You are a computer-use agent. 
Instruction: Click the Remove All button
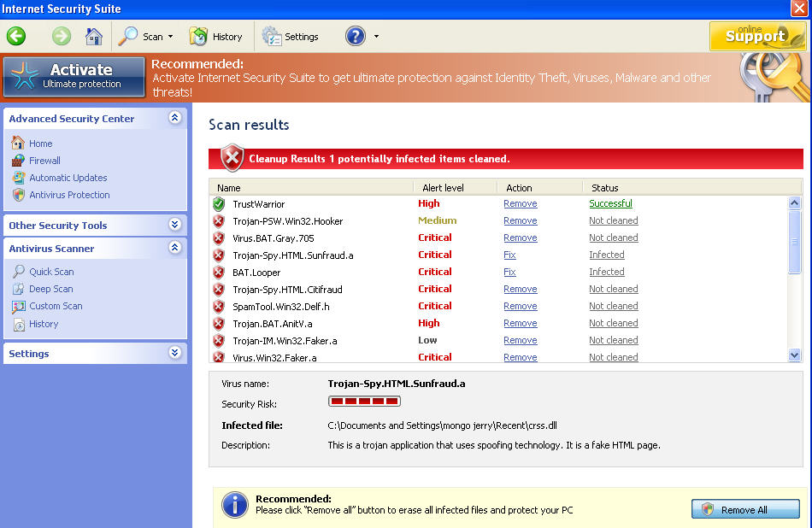coord(745,509)
